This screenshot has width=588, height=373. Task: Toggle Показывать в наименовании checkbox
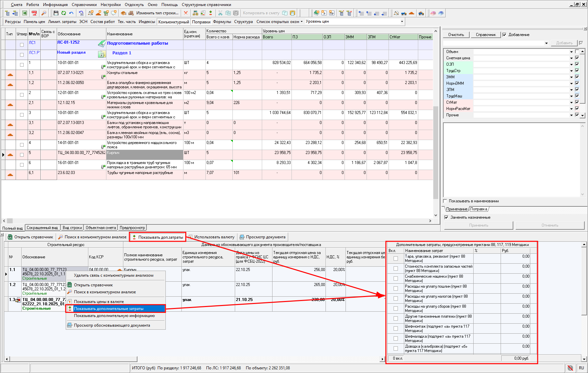pos(445,201)
